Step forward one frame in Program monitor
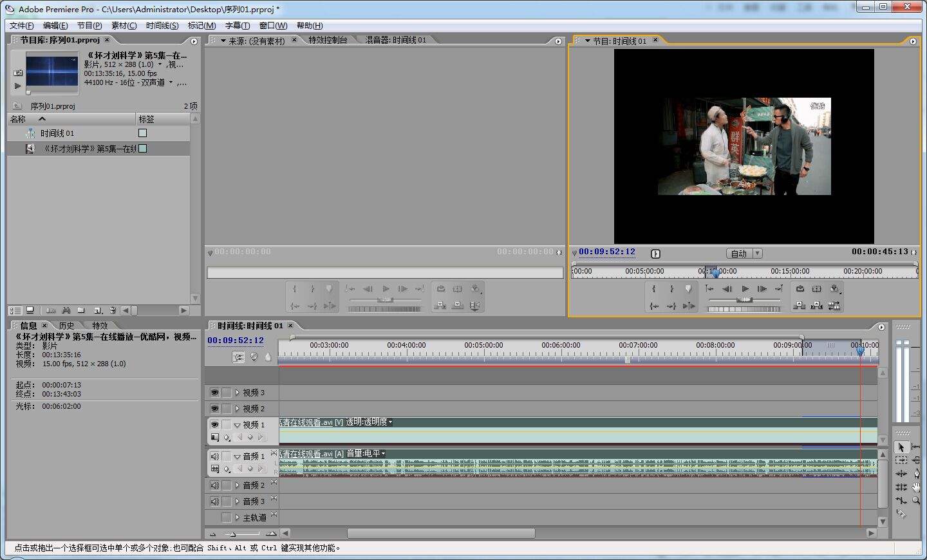 click(762, 289)
